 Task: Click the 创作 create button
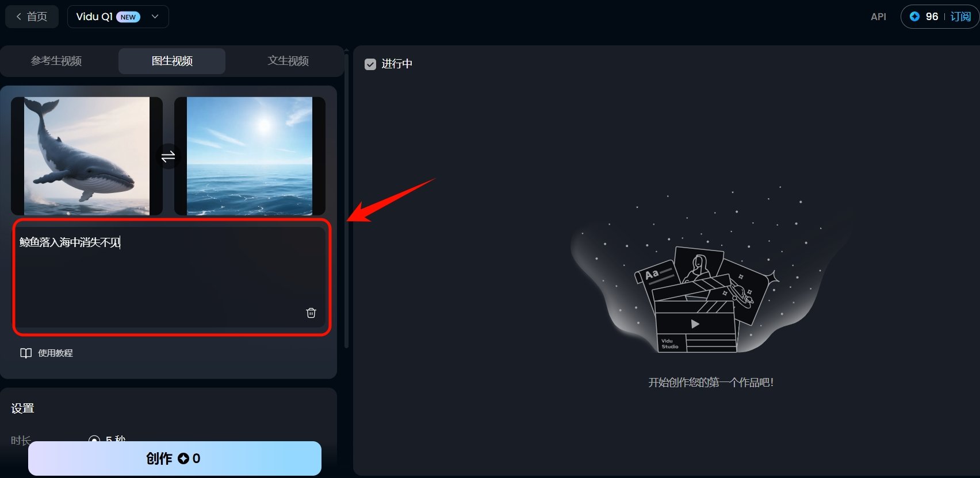[175, 458]
